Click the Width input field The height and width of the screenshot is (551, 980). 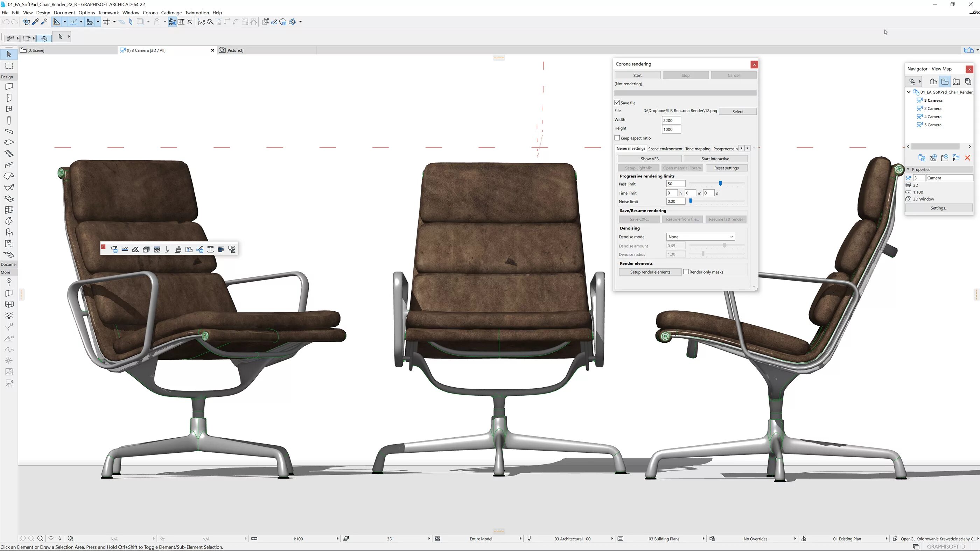(671, 120)
